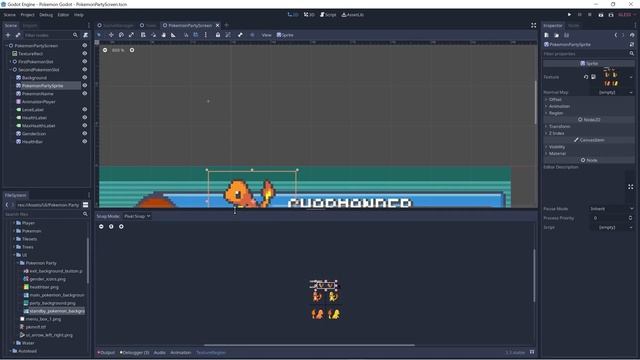Reset zoom in TextureRegion panel
Viewport: 640px width, 360px height.
pos(111,227)
